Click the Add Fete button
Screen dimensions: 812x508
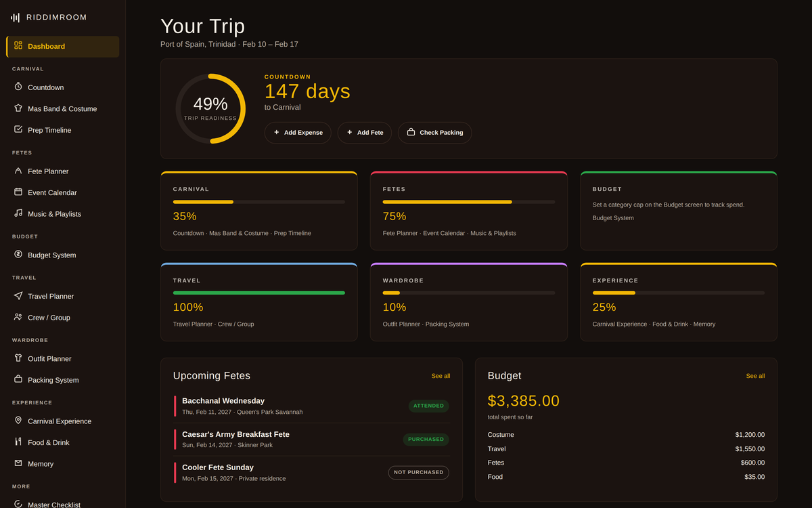click(x=365, y=133)
